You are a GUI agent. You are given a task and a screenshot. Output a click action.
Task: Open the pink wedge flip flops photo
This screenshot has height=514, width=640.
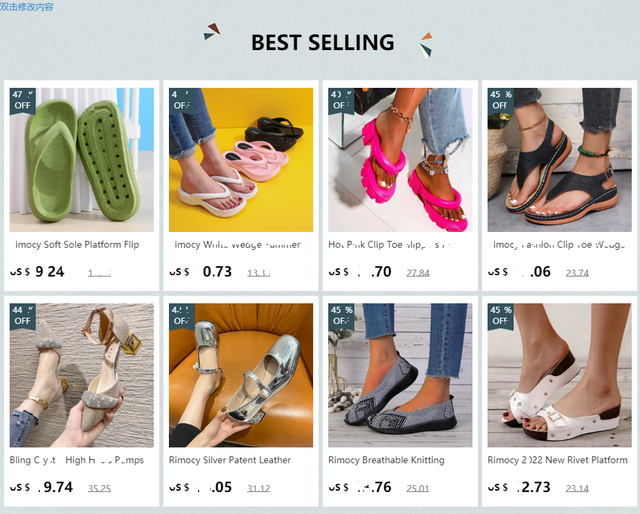pos(241,160)
